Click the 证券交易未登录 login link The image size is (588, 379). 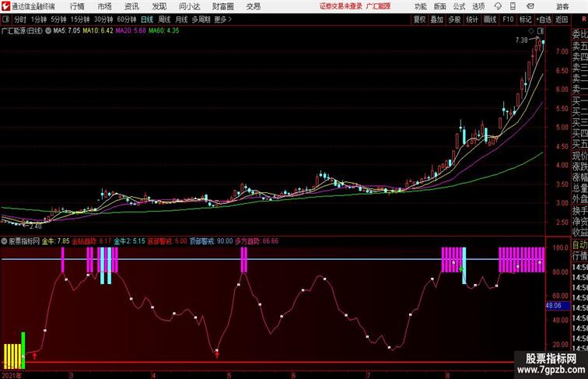click(x=341, y=6)
